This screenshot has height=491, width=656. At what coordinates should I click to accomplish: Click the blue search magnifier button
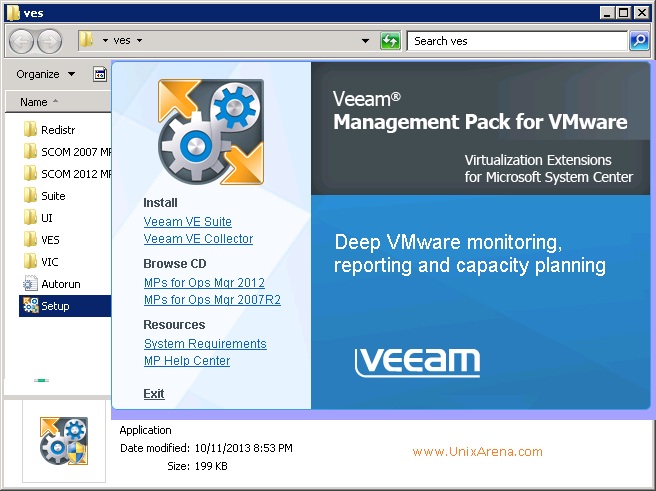pyautogui.click(x=639, y=41)
